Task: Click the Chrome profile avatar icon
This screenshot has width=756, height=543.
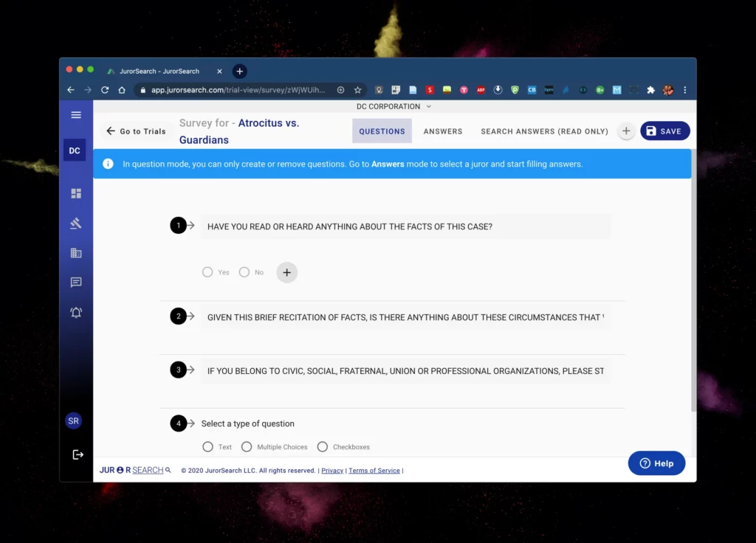Action: point(667,90)
